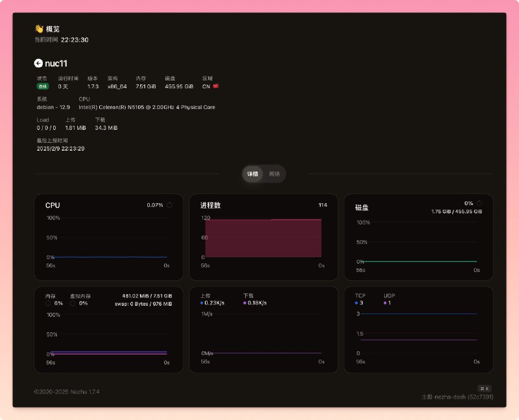This screenshot has height=420, width=519.
Task: Switch to the 网络 tab
Action: [x=275, y=174]
